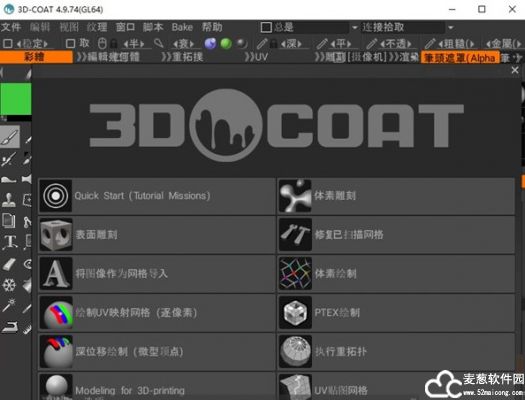The height and width of the screenshot is (400, 525).
Task: Choose 表面雕刻 surface sculpting option
Action: (x=157, y=235)
